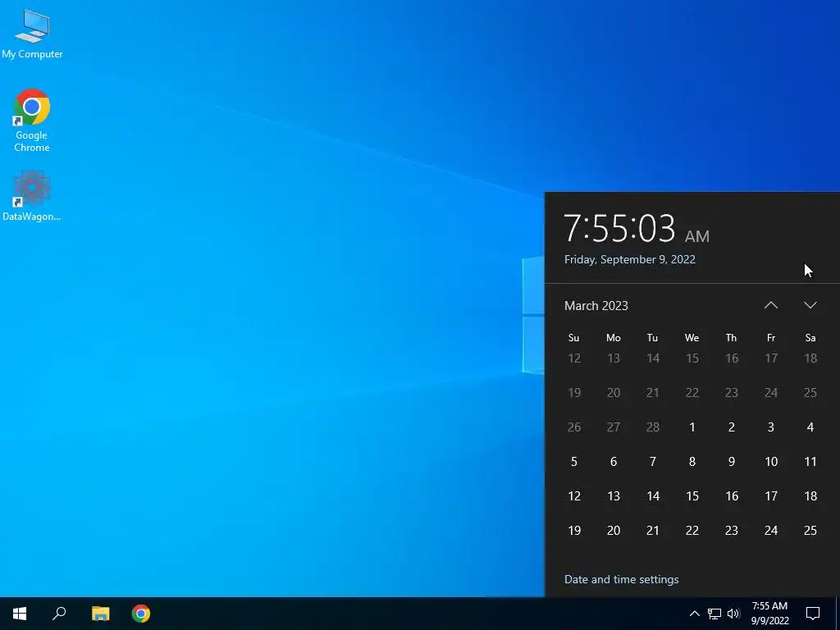Open the network status tray icon
The image size is (840, 630).
click(714, 614)
